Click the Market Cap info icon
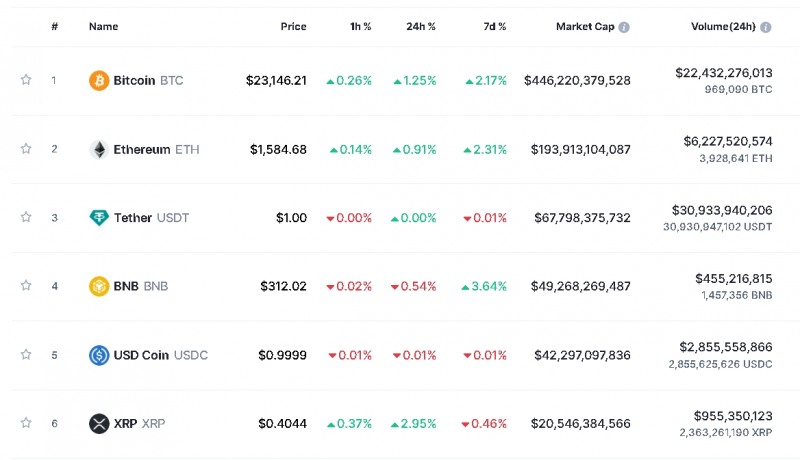This screenshot has width=800, height=460. click(624, 27)
